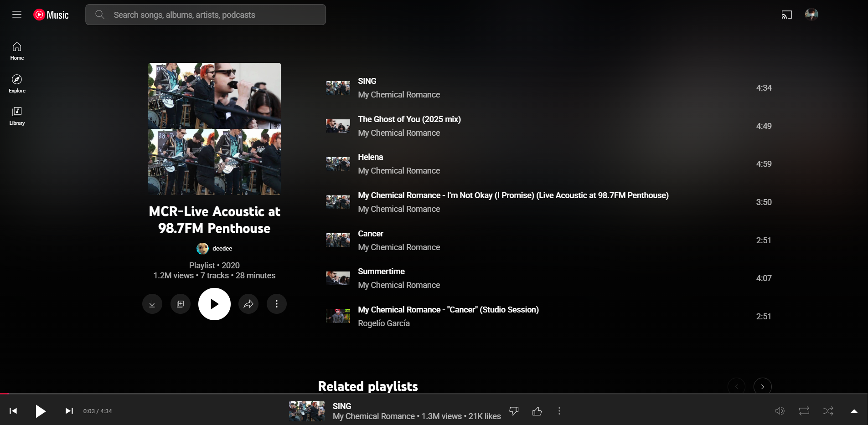This screenshot has width=868, height=425.
Task: Click the 4:49 track duration
Action: pyautogui.click(x=764, y=126)
